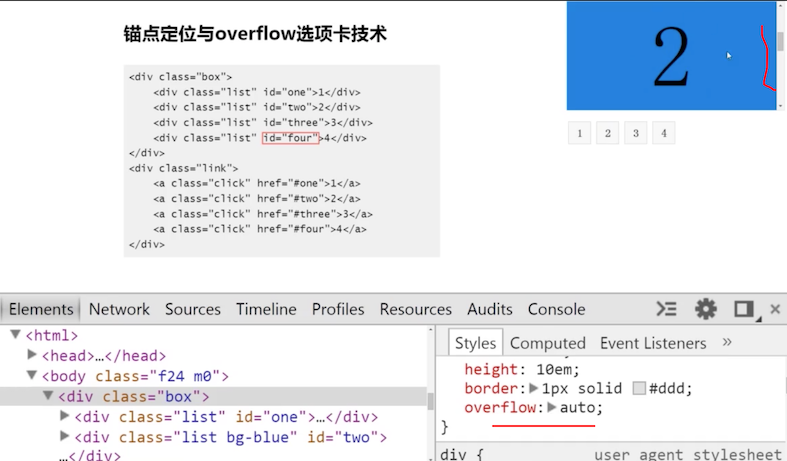Open DevTools settings gear
This screenshot has width=787, height=461.
tap(706, 309)
